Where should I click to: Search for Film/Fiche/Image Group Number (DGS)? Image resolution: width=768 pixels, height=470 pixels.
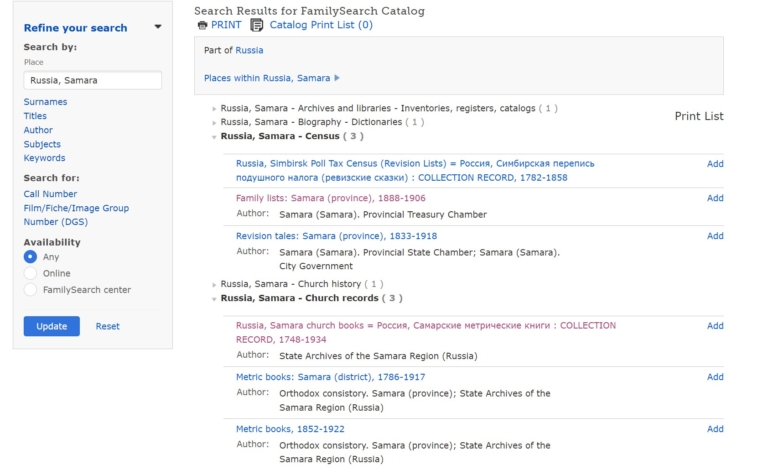76,215
